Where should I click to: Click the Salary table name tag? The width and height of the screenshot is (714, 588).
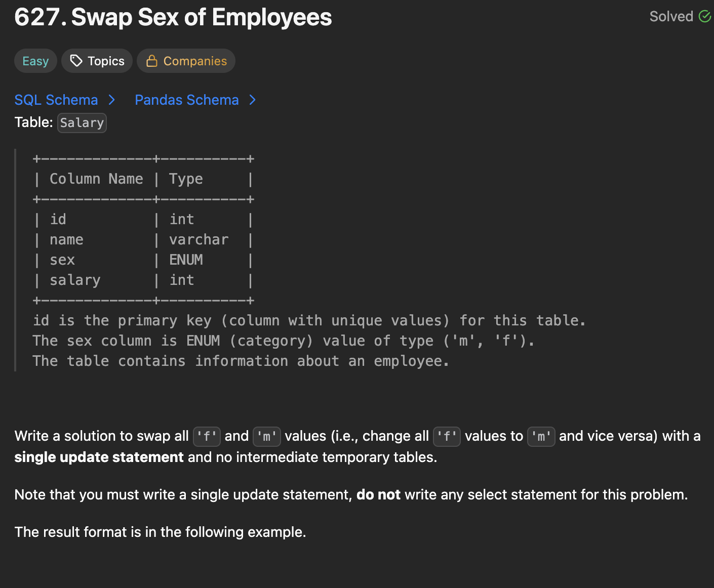(x=82, y=122)
